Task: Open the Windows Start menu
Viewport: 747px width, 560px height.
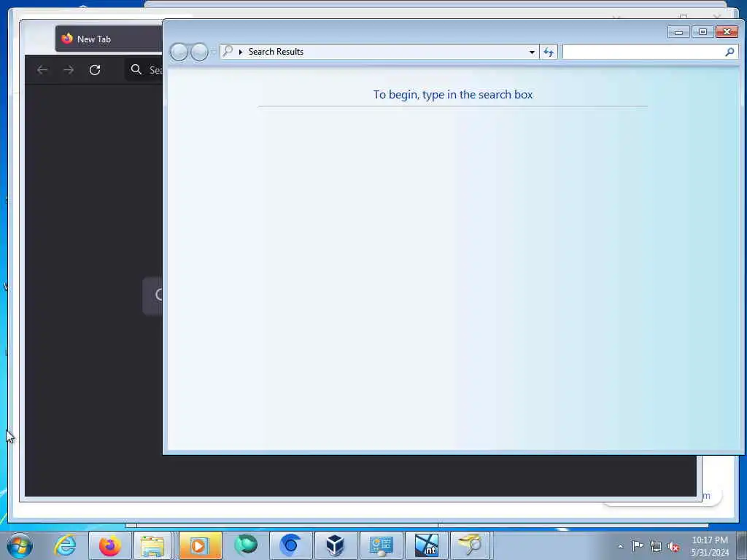Action: [20, 545]
